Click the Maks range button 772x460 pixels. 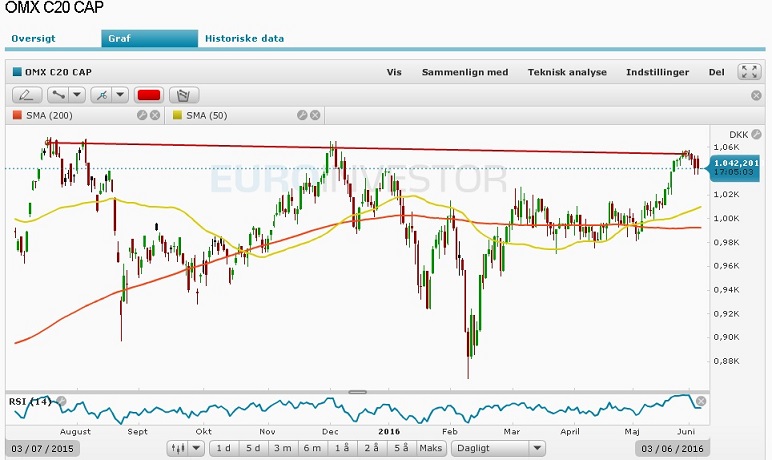(x=430, y=448)
